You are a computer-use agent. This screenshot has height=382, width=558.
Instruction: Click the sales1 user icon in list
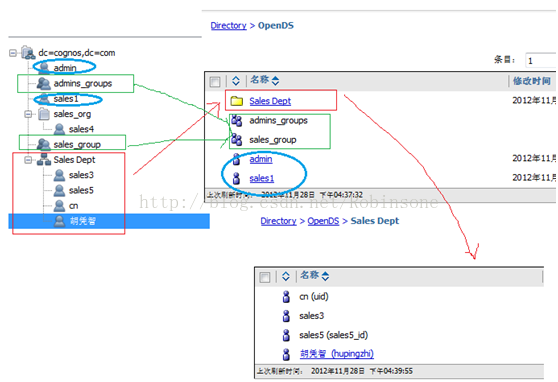coord(236,178)
